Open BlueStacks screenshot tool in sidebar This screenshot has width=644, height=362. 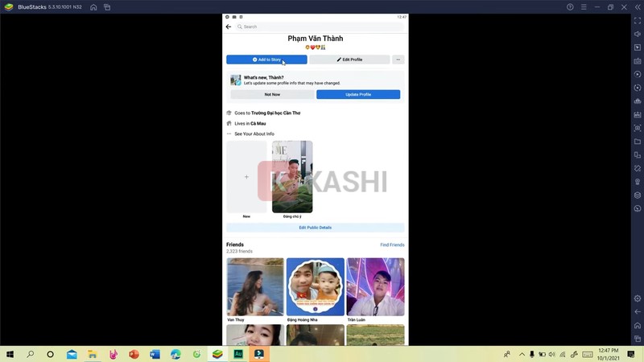pyautogui.click(x=638, y=128)
